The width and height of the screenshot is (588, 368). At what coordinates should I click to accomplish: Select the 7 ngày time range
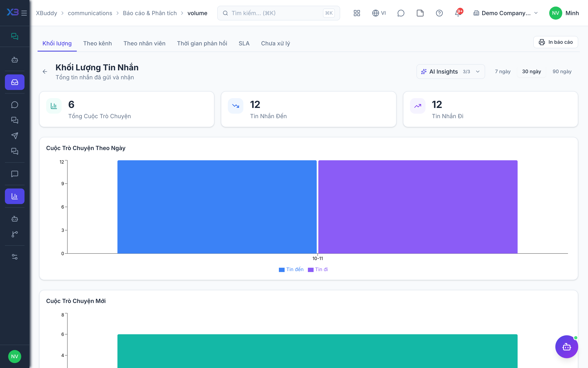point(503,72)
